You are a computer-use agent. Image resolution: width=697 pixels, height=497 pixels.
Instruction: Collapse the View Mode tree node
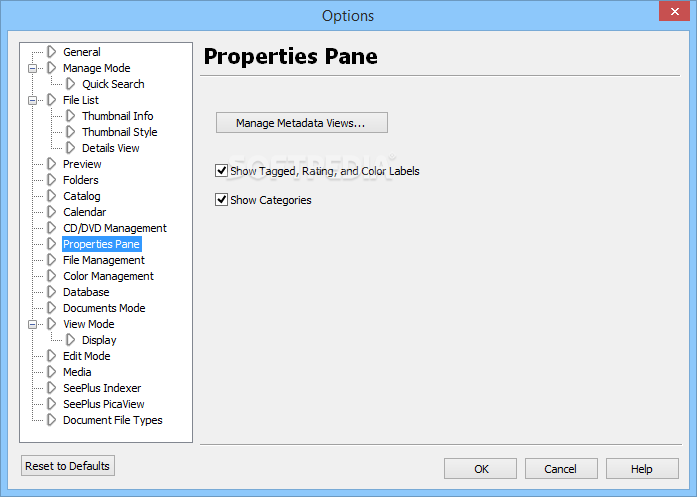click(32, 325)
